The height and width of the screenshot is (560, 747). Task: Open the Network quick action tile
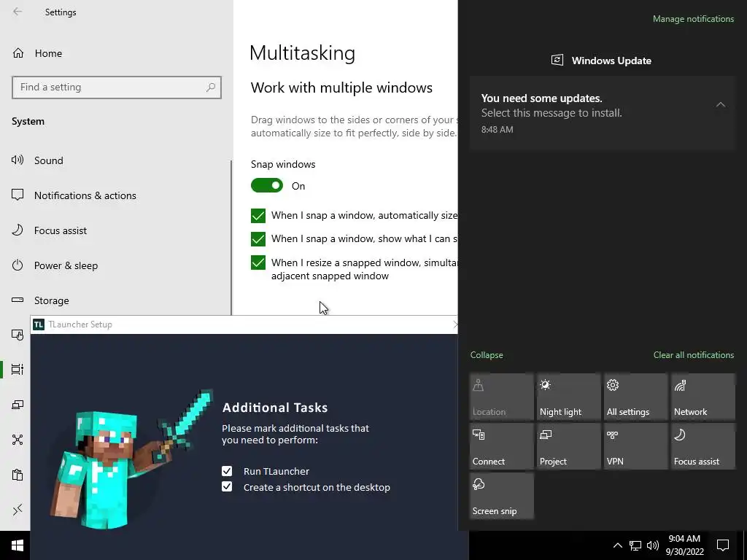point(703,397)
